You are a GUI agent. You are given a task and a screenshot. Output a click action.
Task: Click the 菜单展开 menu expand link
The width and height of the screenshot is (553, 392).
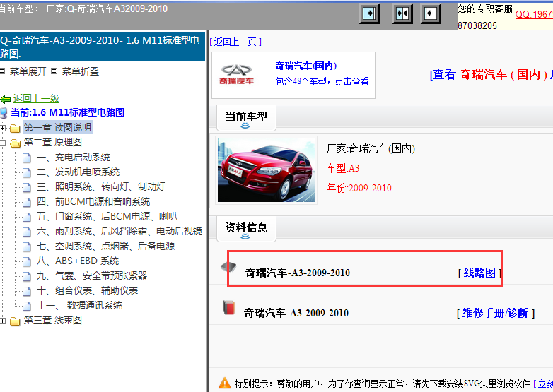point(28,71)
